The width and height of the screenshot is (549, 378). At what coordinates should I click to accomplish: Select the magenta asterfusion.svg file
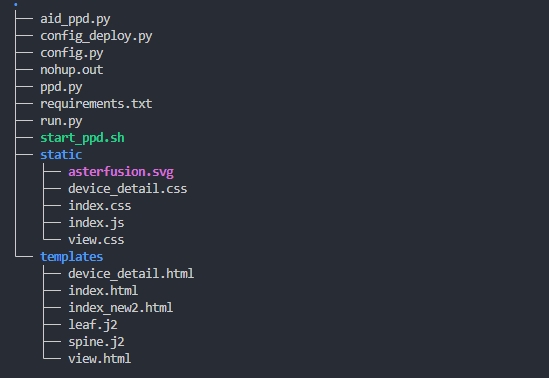(x=121, y=172)
